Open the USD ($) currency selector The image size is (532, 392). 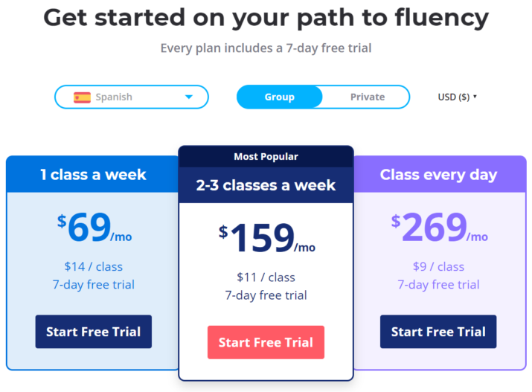457,97
